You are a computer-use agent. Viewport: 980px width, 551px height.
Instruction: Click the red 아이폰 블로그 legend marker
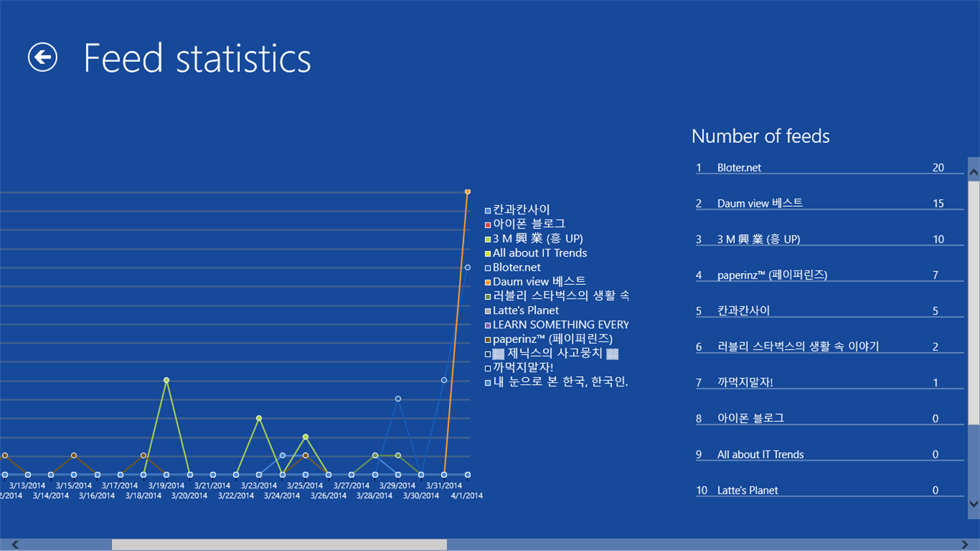tap(488, 225)
